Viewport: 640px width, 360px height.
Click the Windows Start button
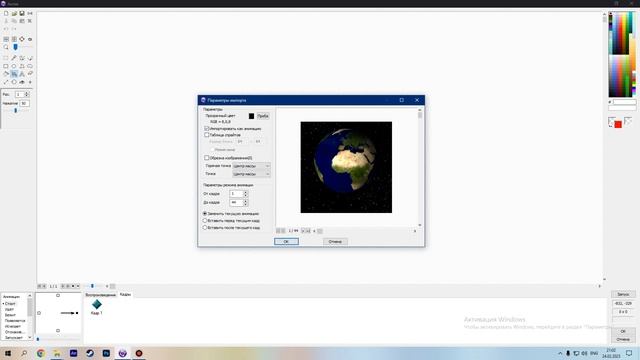pyautogui.click(x=7, y=353)
